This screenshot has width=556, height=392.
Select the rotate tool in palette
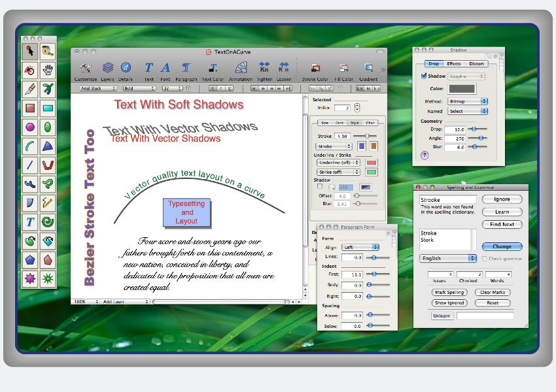30,71
